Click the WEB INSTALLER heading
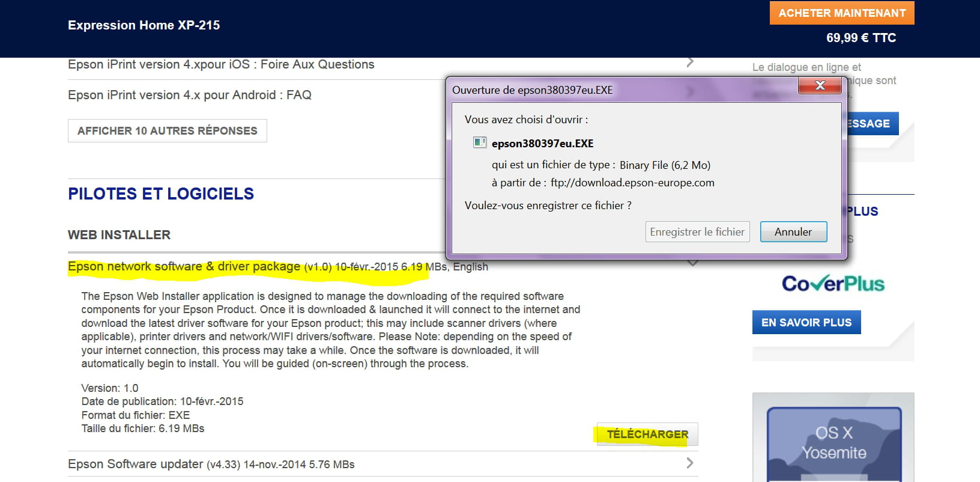The image size is (980, 482). pos(119,235)
